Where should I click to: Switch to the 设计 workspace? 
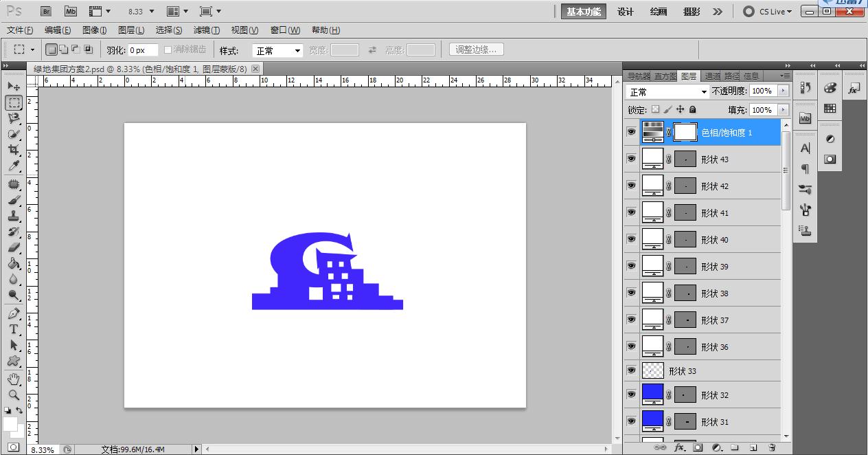click(625, 12)
